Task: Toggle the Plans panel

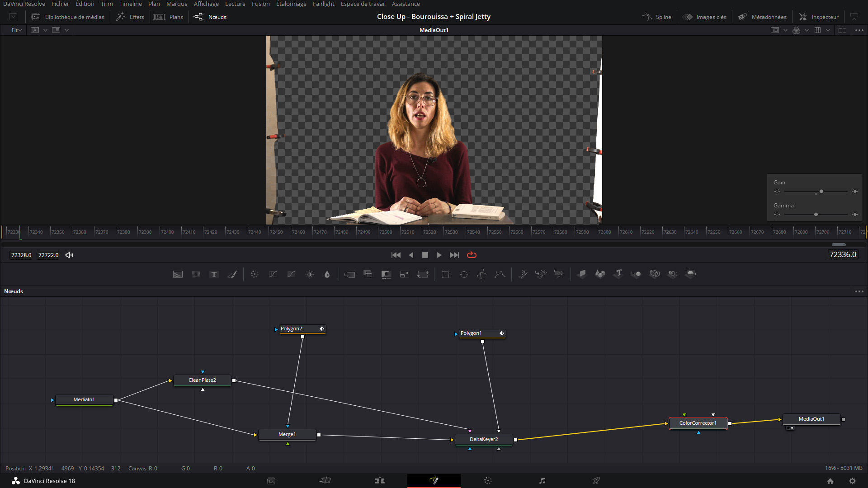Action: [169, 17]
